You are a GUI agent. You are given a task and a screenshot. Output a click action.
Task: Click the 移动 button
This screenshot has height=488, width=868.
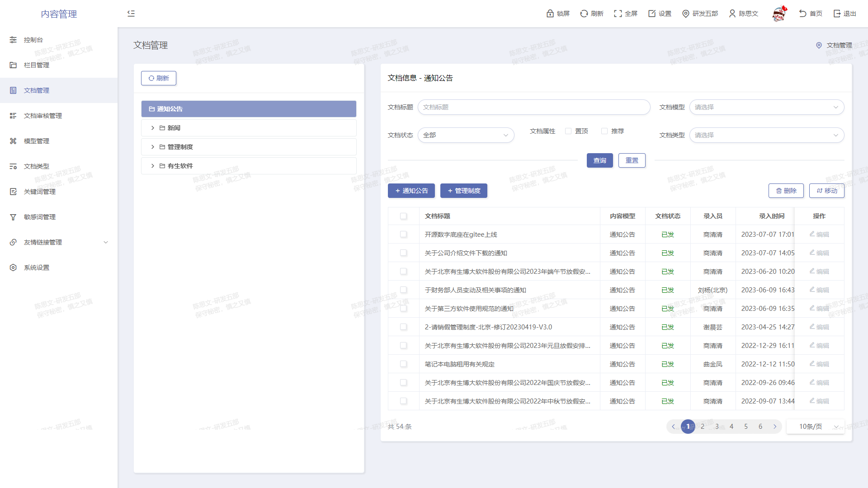pyautogui.click(x=826, y=191)
